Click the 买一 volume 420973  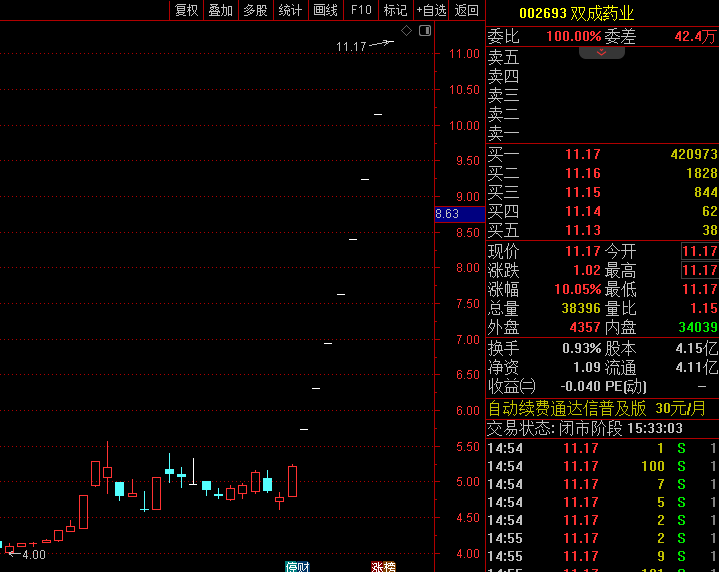pyautogui.click(x=694, y=154)
